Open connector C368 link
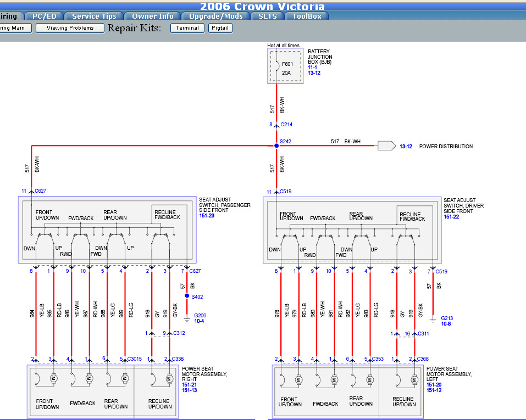 (422, 359)
